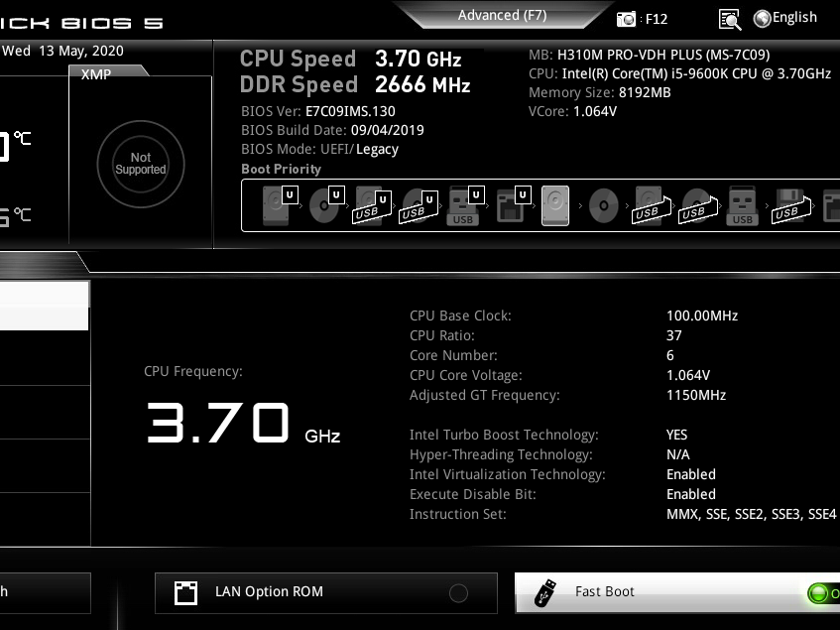Click the date 'Wed 13 May, 2020'
The height and width of the screenshot is (630, 840).
click(62, 51)
